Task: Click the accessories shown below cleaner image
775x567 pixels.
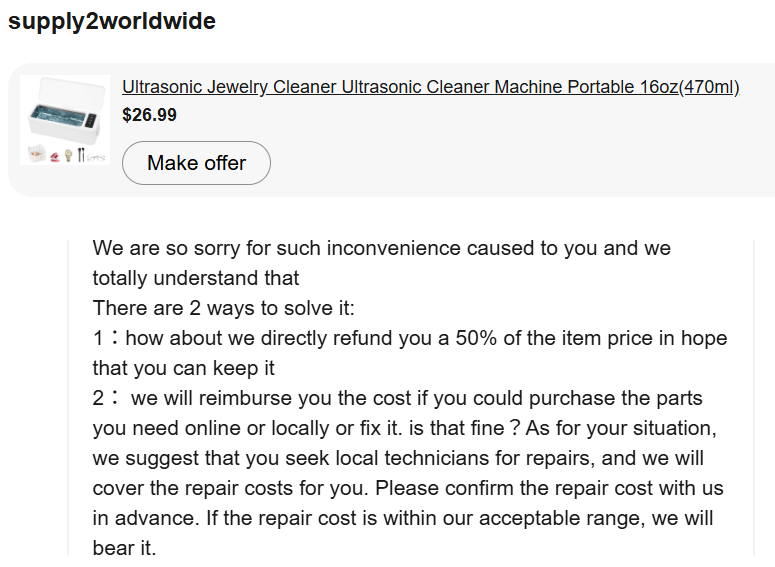Action: [x=65, y=154]
